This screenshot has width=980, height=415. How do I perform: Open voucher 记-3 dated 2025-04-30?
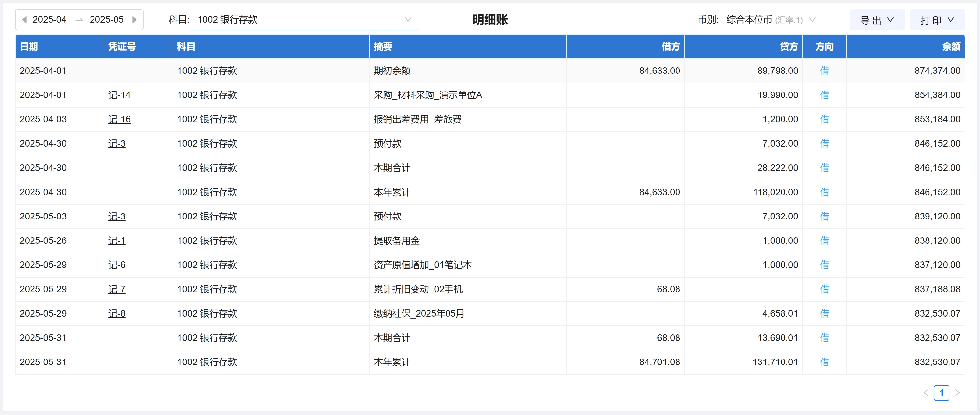(x=116, y=144)
